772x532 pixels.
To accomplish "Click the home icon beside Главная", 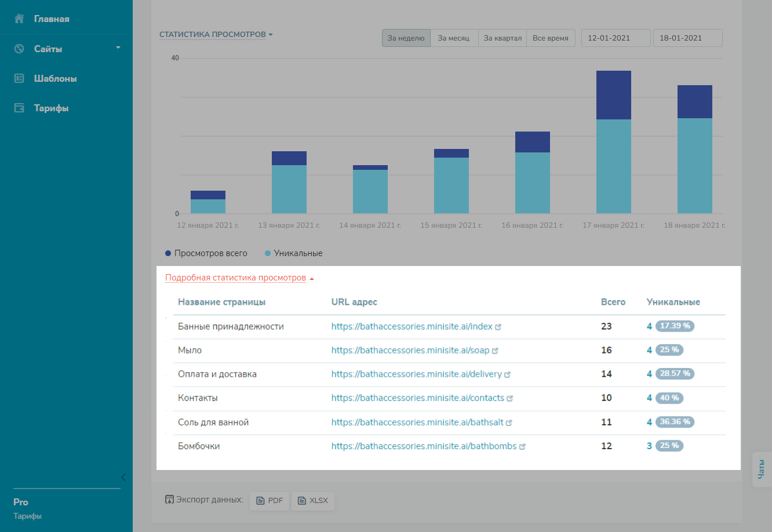I will point(19,19).
